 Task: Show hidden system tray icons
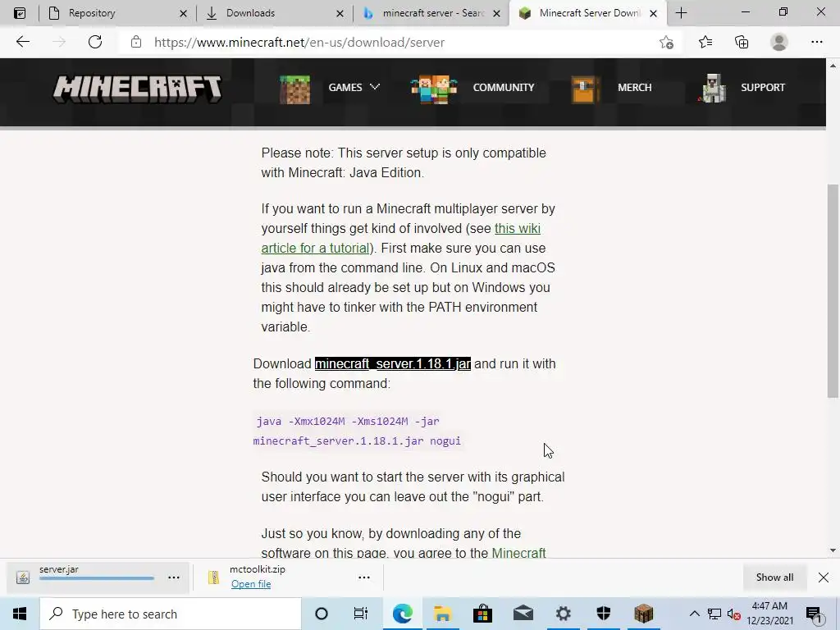(694, 614)
